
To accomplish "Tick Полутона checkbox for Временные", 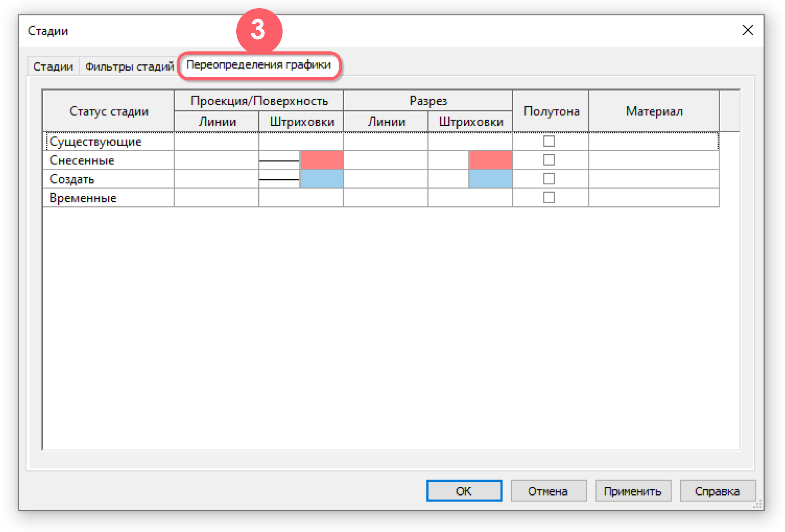I will point(549,198).
